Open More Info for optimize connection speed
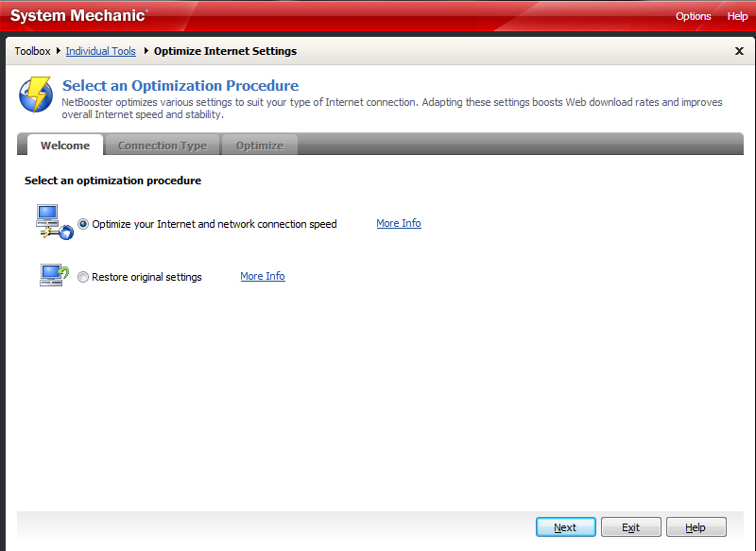 399,223
